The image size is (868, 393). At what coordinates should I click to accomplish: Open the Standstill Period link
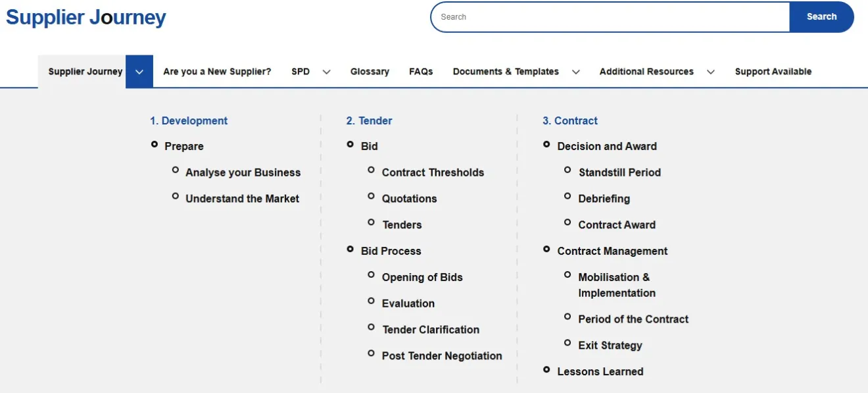(619, 172)
